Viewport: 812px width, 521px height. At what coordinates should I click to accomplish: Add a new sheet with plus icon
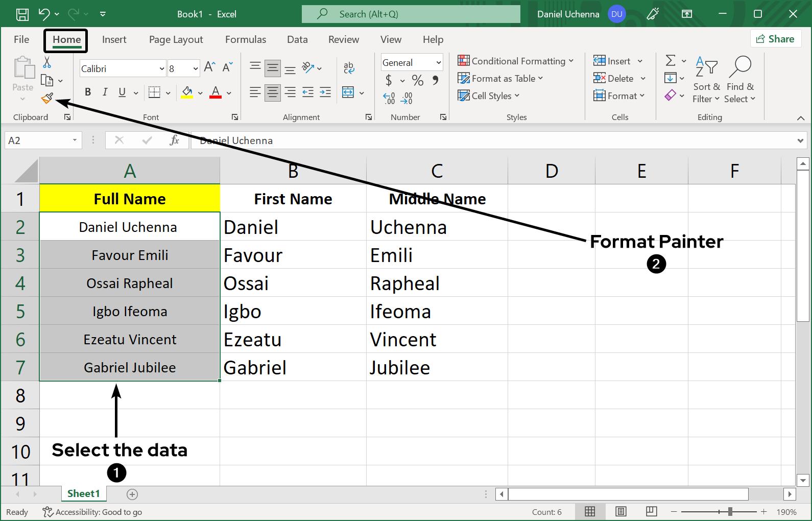(132, 494)
